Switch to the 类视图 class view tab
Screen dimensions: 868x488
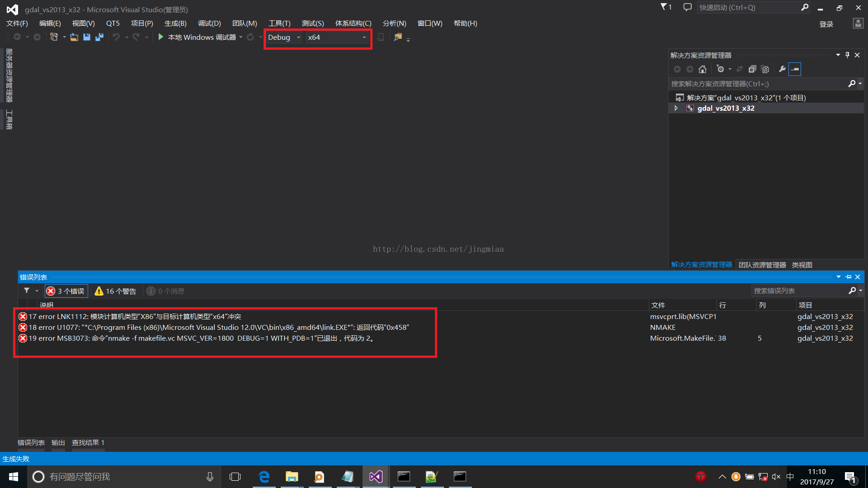point(802,265)
